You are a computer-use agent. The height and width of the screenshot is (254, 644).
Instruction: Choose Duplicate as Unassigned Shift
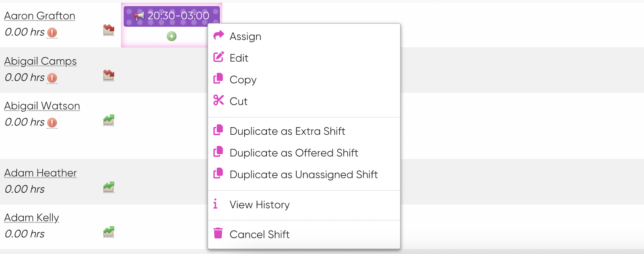tap(304, 175)
